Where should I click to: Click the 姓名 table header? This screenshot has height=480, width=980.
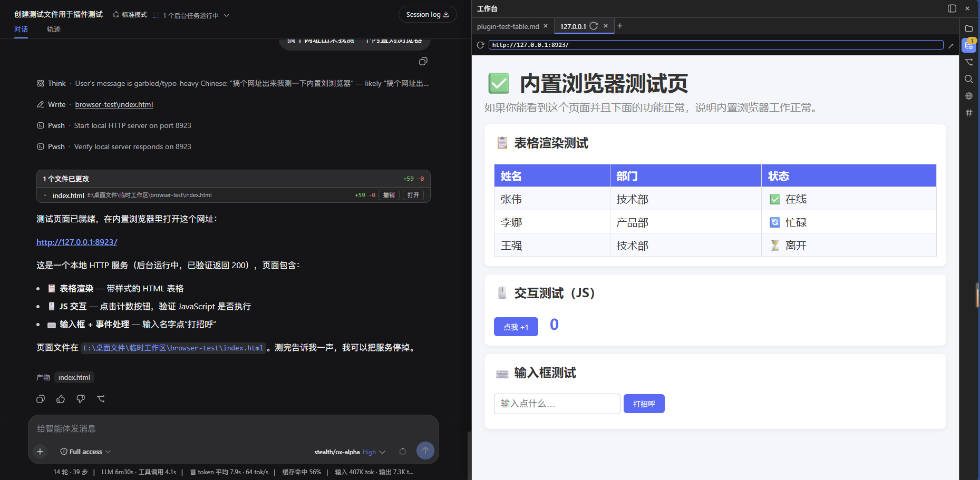552,176
